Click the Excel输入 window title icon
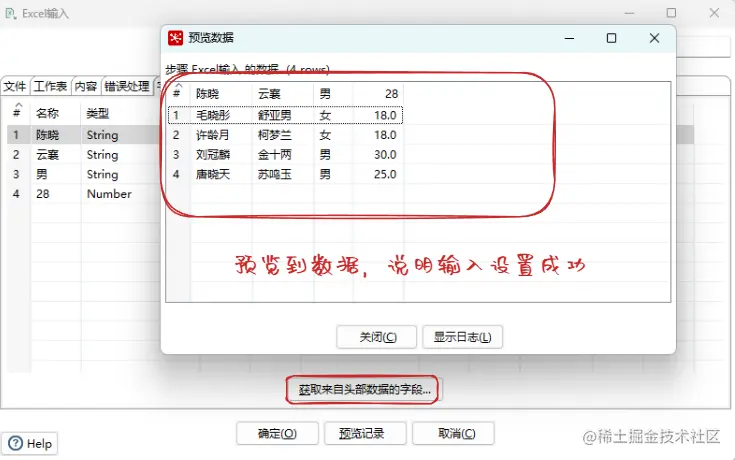Screen dimensions: 735x460 pyautogui.click(x=11, y=13)
